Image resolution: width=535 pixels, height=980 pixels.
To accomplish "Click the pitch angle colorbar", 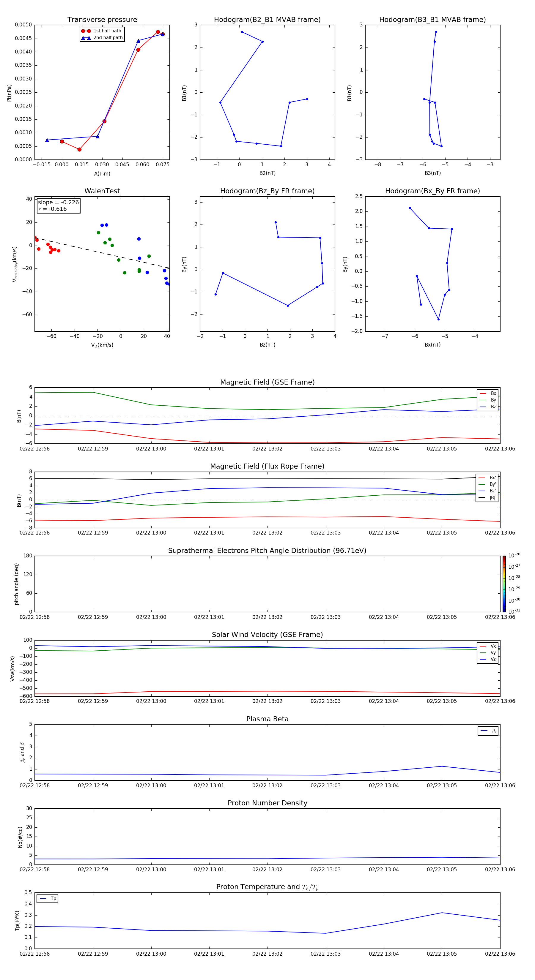I will point(504,584).
